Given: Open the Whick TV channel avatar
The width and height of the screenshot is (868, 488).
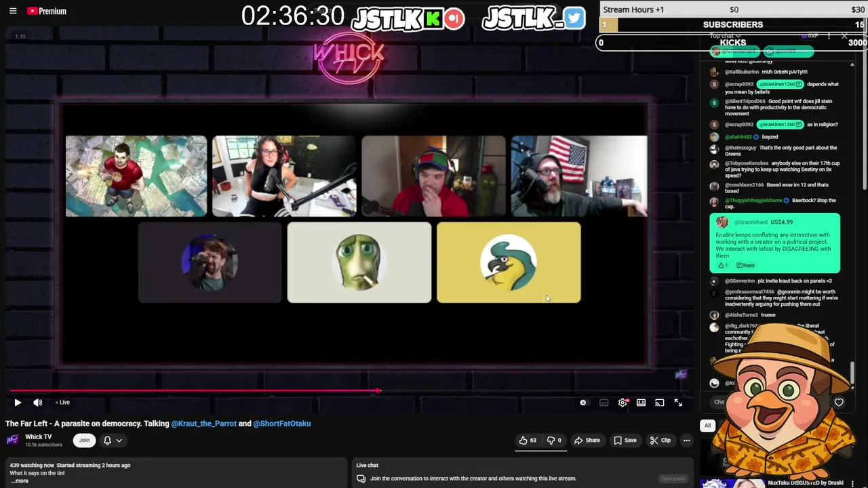Looking at the screenshot, I should click(x=12, y=441).
